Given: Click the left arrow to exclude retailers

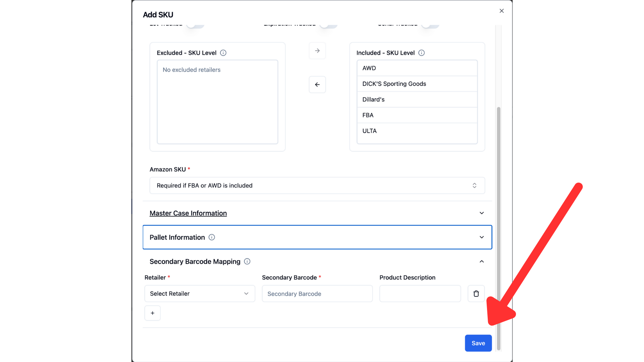Looking at the screenshot, I should (x=317, y=85).
